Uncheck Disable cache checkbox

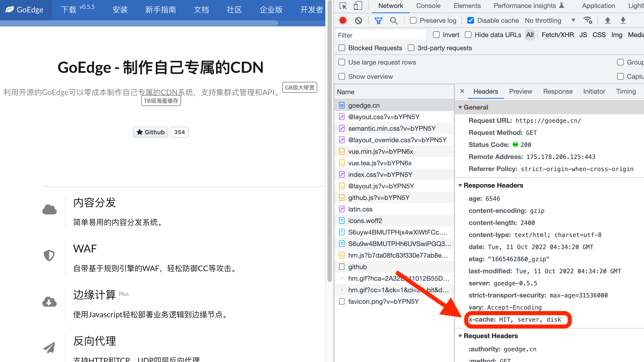coord(470,20)
